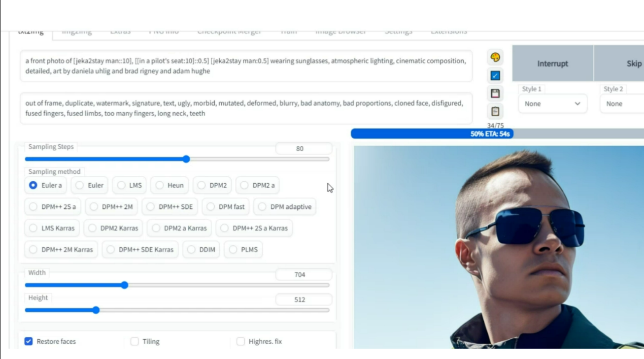Click the Height value field showing 512
Viewport: 644px width, 359px height.
tap(303, 299)
